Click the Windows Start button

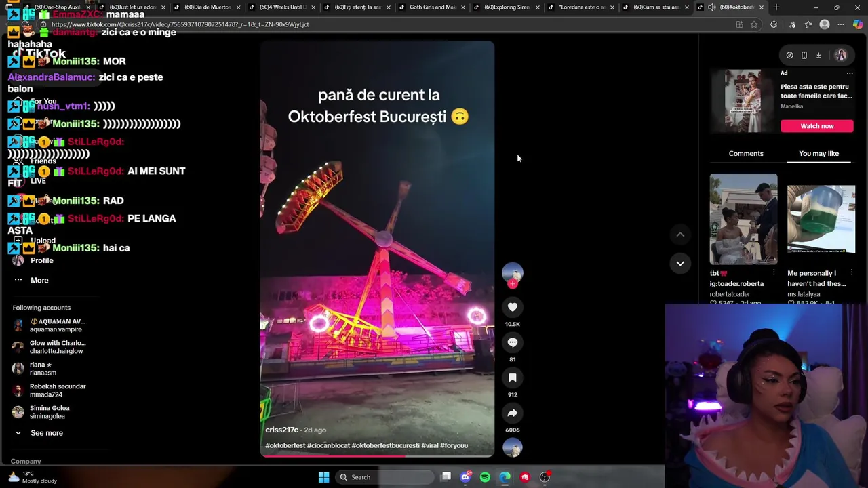[323, 477]
